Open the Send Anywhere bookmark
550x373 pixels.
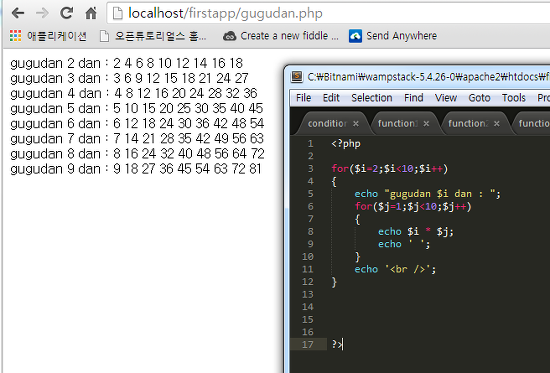(393, 36)
